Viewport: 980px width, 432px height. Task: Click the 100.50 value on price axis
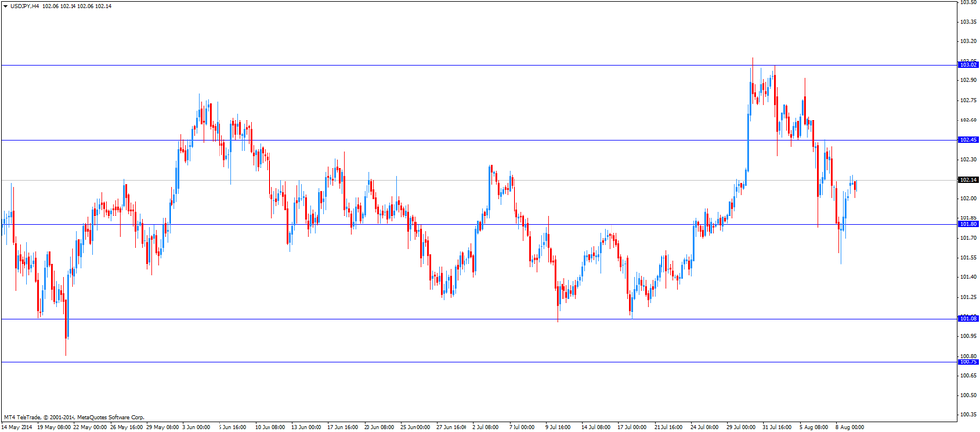click(x=968, y=395)
